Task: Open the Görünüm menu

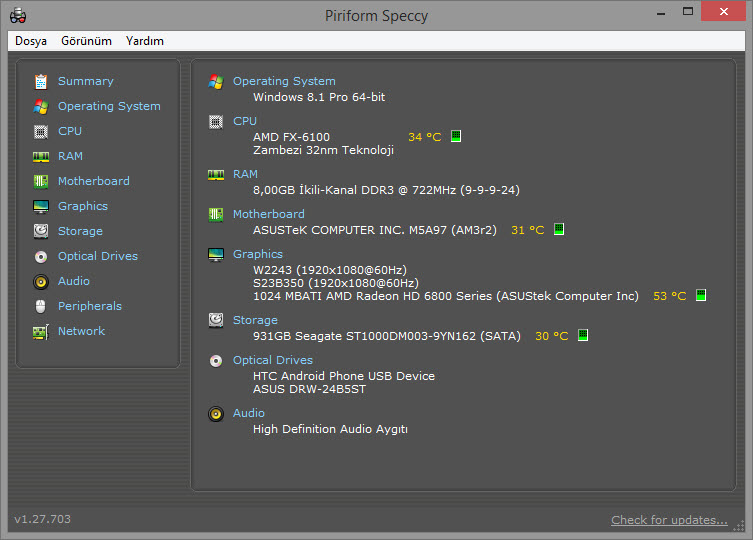Action: tap(86, 41)
